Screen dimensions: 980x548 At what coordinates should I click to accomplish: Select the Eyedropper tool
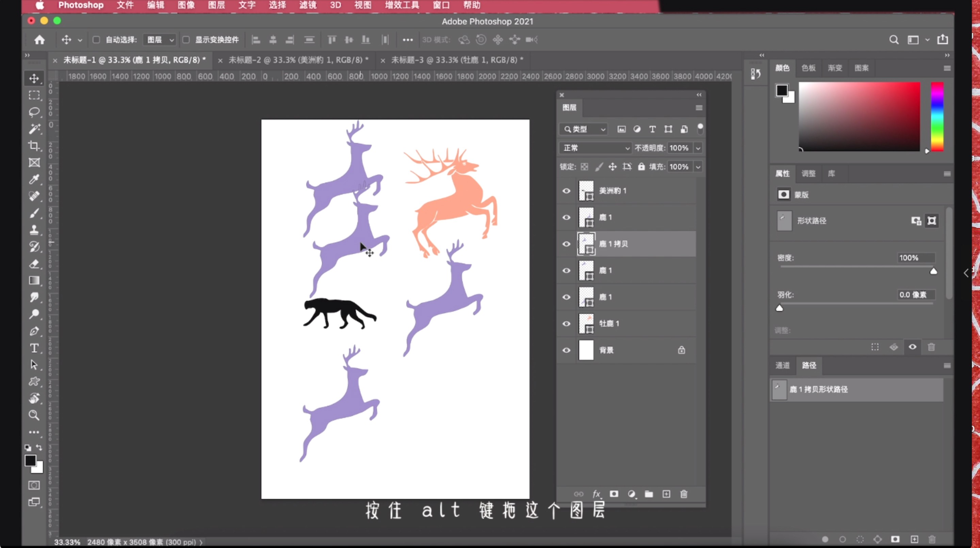(x=34, y=179)
